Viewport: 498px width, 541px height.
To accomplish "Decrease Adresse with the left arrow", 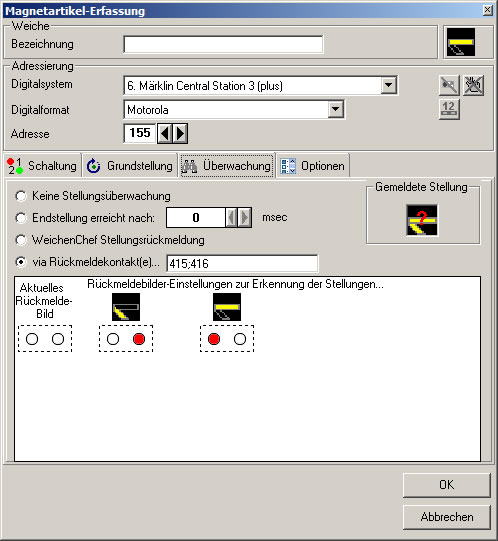I will [x=165, y=133].
